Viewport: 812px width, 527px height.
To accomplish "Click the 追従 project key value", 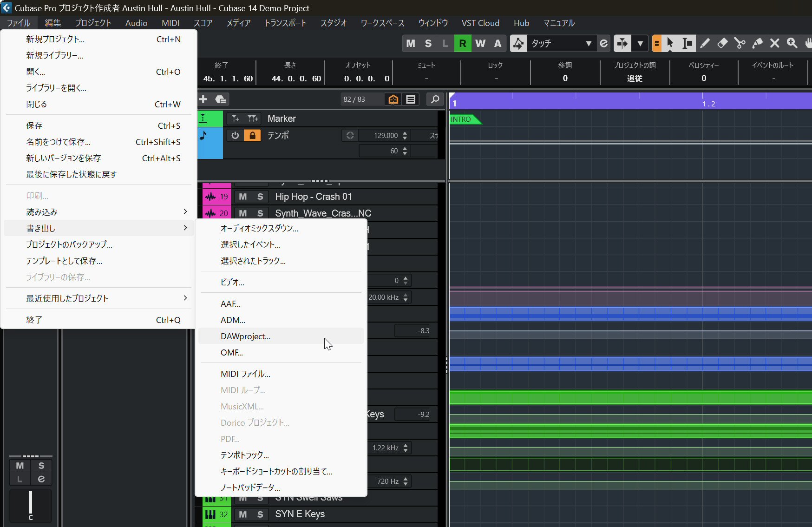I will (635, 79).
